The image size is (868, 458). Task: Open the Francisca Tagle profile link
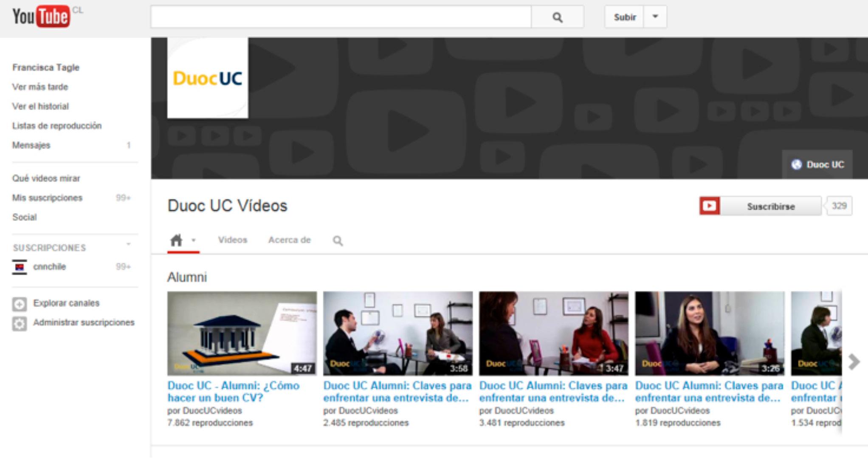coord(46,68)
